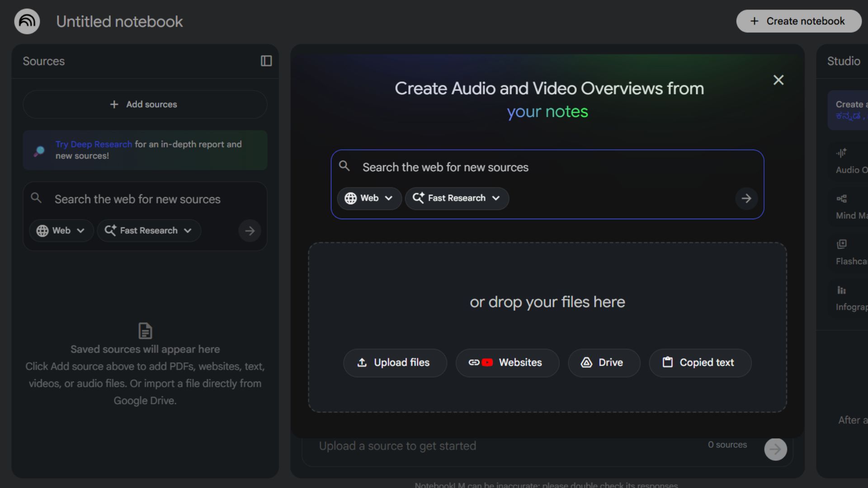Expand the Web dropdown in Sources panel
The height and width of the screenshot is (488, 868).
tap(61, 231)
